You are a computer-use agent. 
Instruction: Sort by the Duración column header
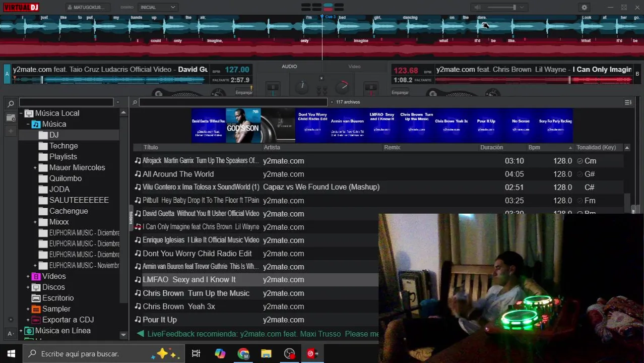tap(491, 147)
